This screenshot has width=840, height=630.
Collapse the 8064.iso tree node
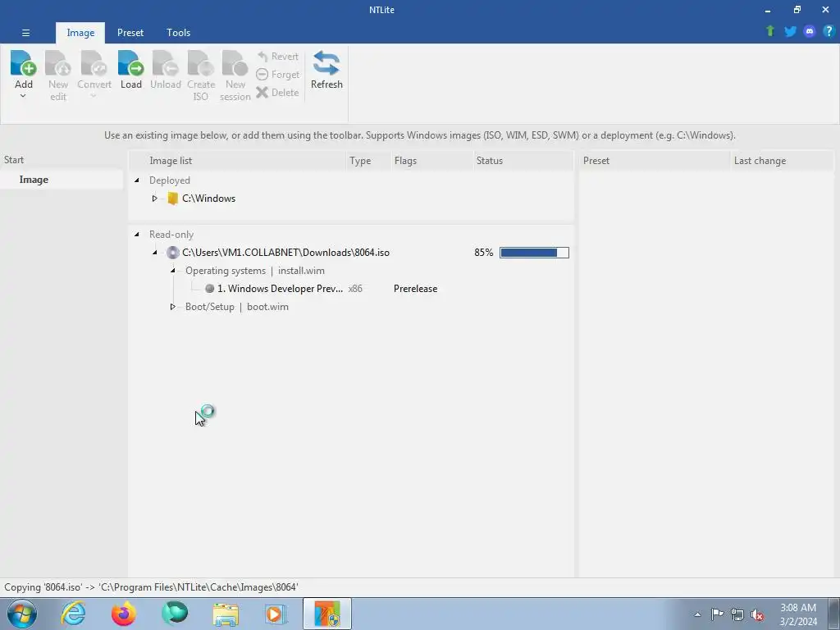[154, 253]
